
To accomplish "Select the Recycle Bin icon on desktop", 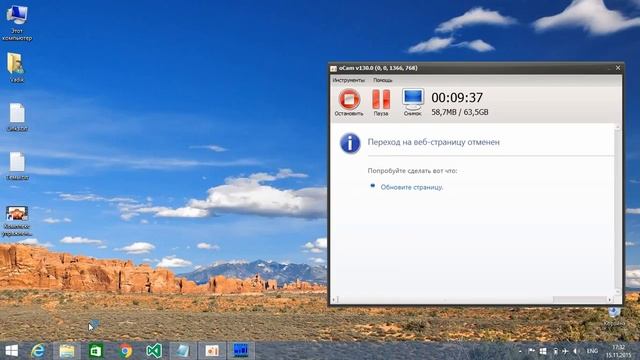I will 614,316.
